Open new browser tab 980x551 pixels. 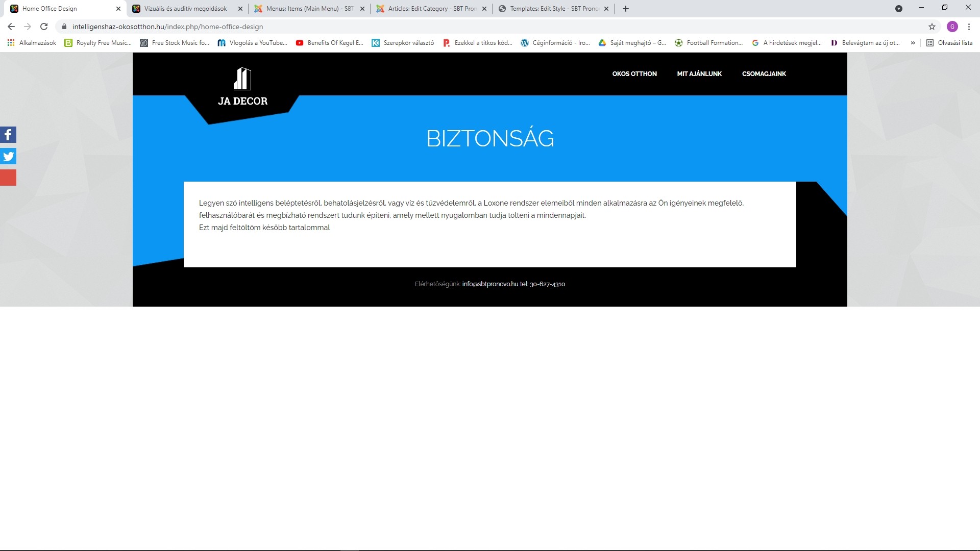626,9
